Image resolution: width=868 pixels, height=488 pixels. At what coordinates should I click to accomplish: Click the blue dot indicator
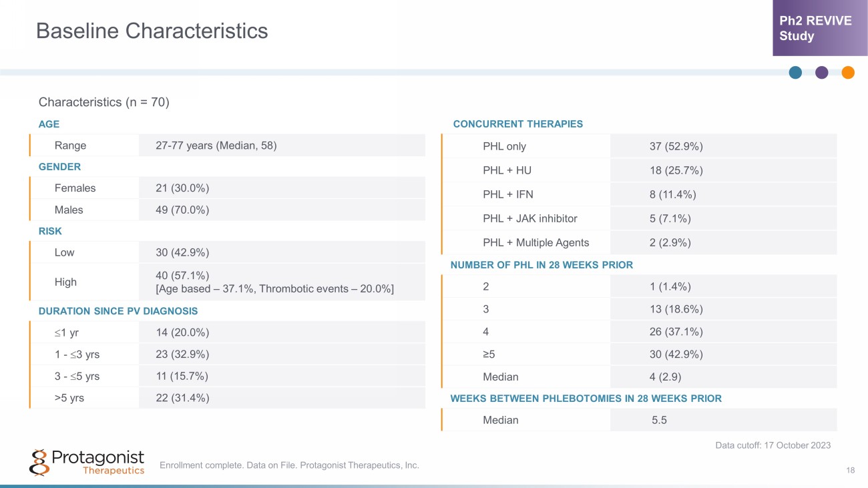tap(795, 73)
